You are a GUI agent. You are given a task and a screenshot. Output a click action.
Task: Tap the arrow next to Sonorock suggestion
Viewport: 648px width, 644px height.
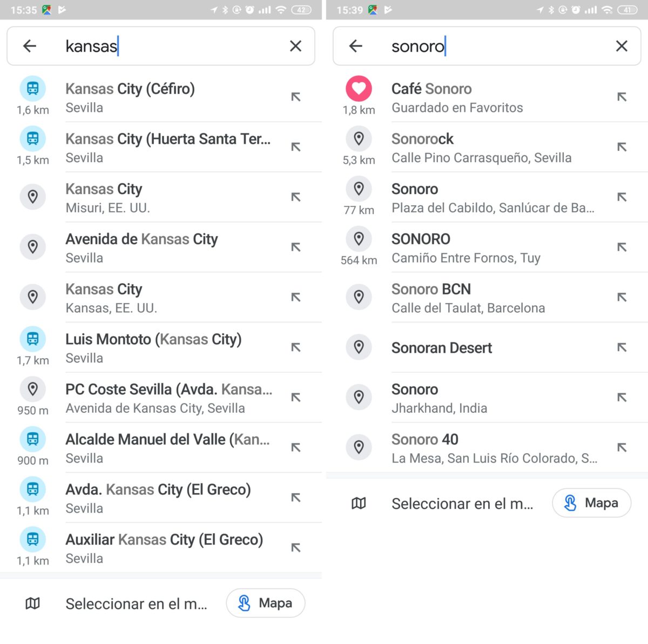click(x=622, y=147)
